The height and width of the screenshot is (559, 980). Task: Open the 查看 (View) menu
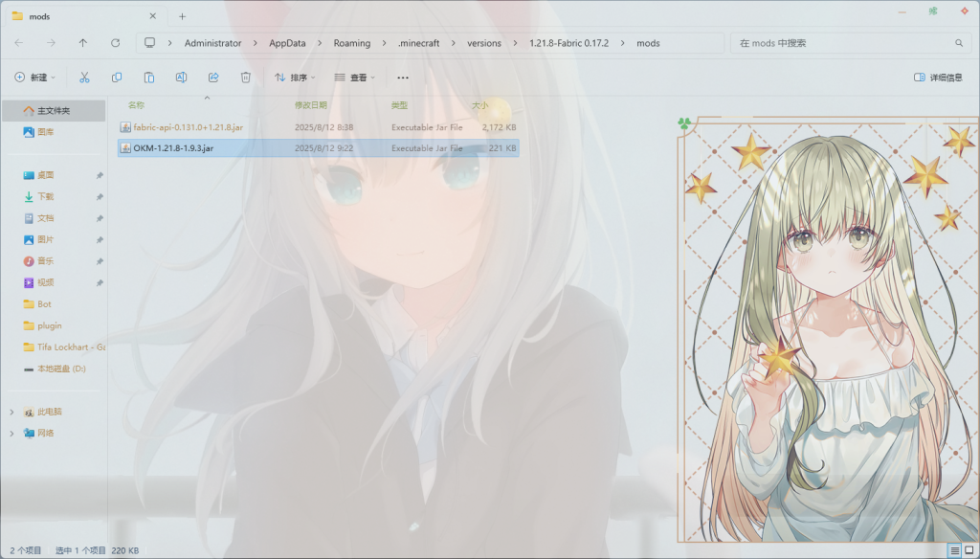[x=354, y=78]
